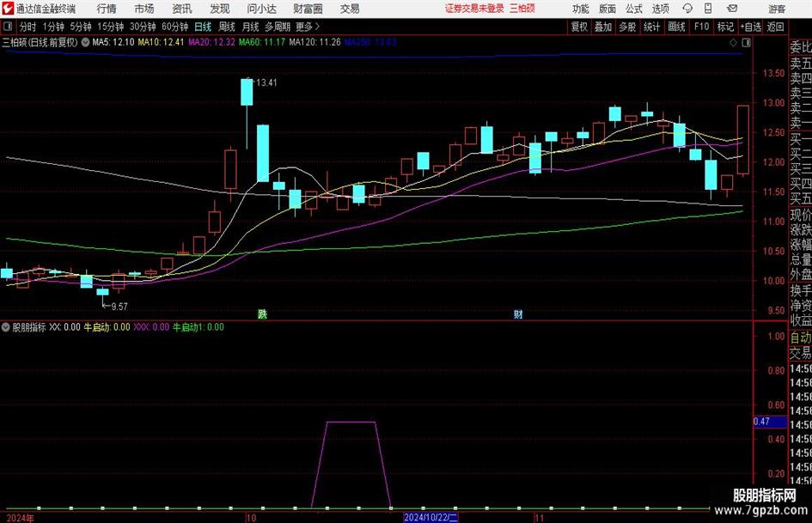812x523 pixels.
Task: Toggle the left panel icon beside 分时
Action: pyautogui.click(x=8, y=27)
